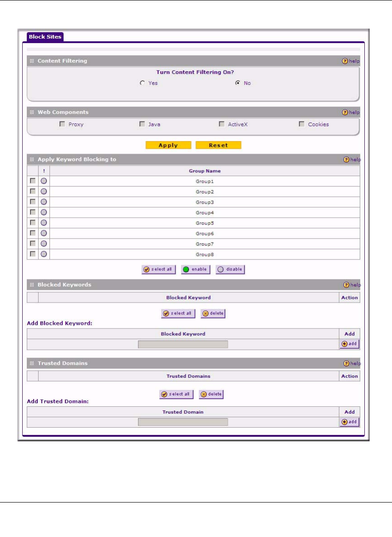Viewport: 392px width, 537px height.
Task: Click Group5 status circle icon
Action: point(44,223)
